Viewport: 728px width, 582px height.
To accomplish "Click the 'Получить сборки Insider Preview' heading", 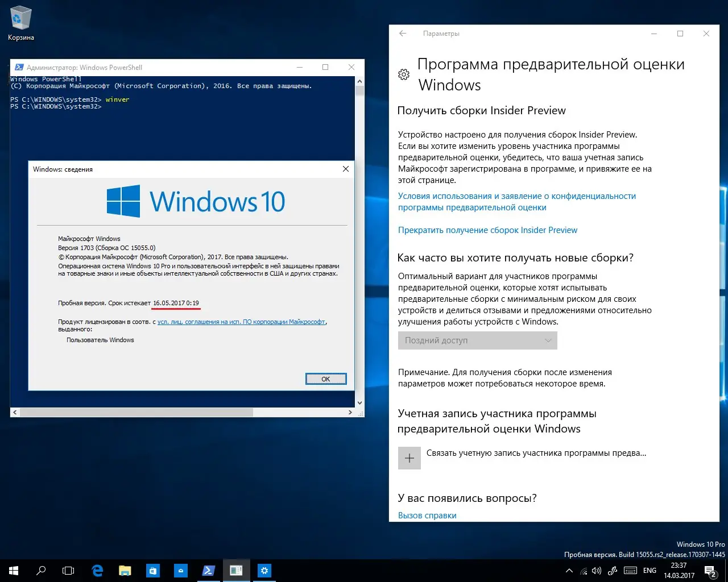I will click(x=482, y=111).
